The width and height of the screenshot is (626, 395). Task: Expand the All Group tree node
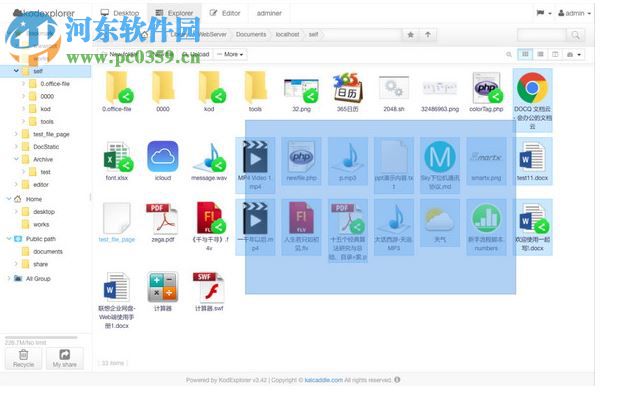(x=9, y=278)
